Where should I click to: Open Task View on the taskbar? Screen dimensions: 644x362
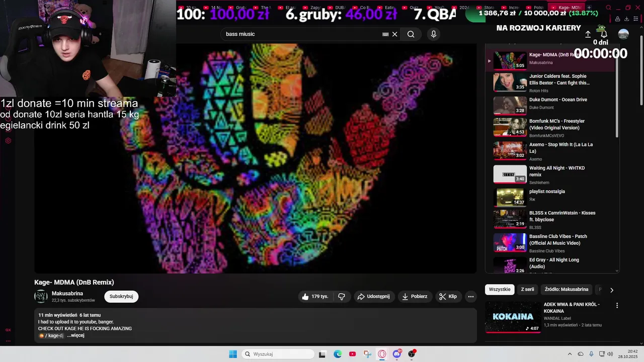point(323,354)
